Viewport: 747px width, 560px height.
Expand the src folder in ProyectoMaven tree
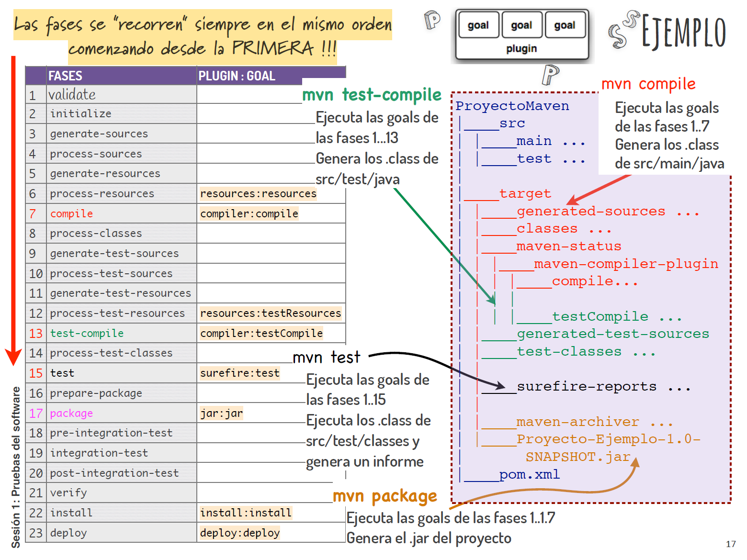point(512,123)
